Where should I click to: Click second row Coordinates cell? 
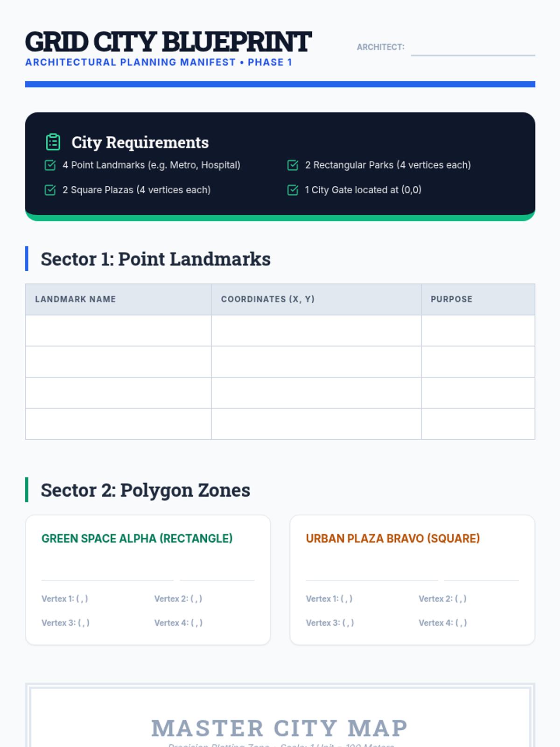tap(316, 362)
